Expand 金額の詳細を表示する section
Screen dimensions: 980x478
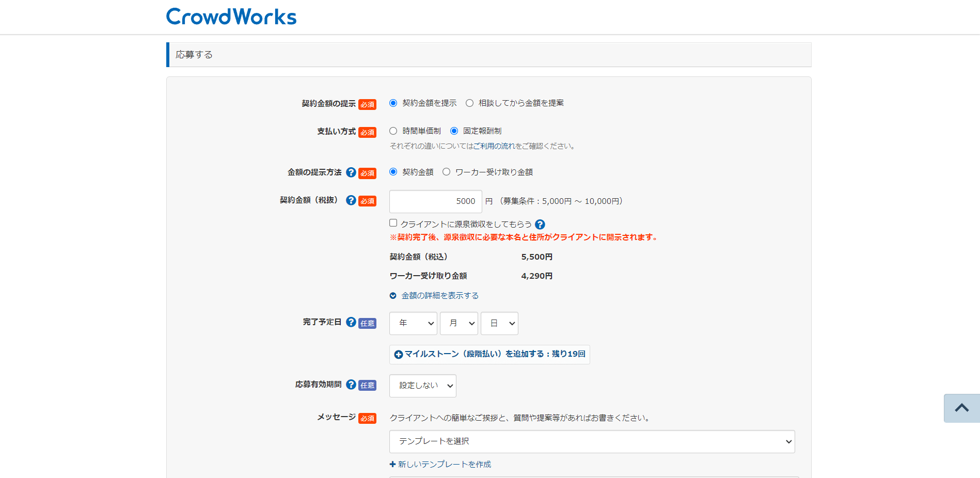pos(439,295)
